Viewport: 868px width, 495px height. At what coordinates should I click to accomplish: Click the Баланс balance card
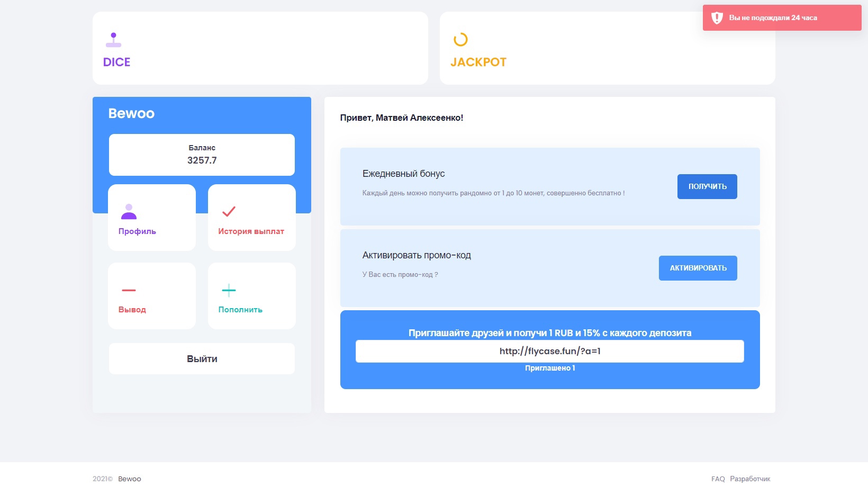202,155
